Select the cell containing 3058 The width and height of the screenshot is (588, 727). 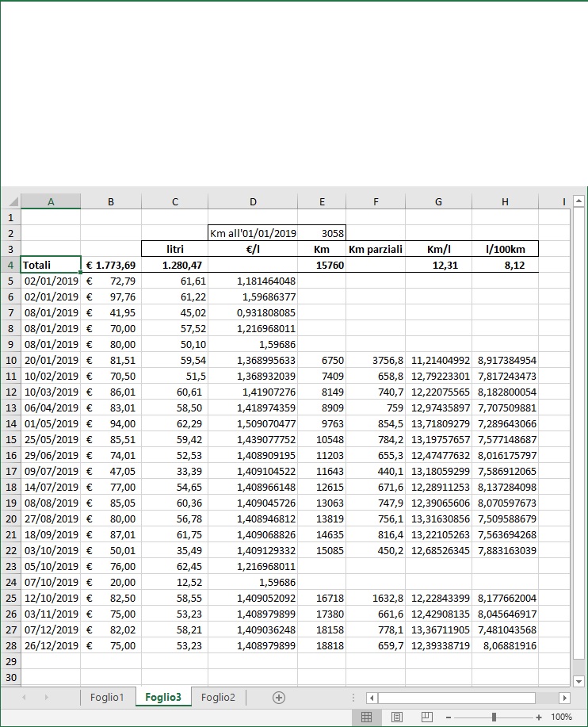322,233
